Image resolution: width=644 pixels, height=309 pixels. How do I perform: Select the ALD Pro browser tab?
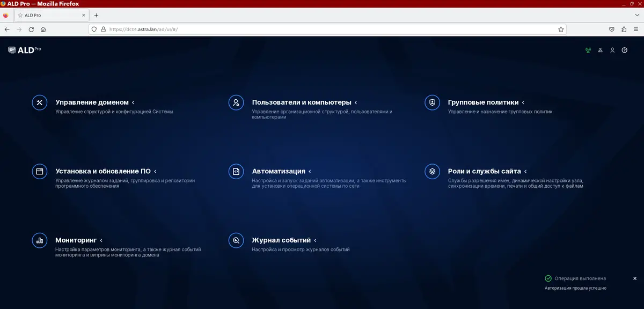[x=51, y=16]
